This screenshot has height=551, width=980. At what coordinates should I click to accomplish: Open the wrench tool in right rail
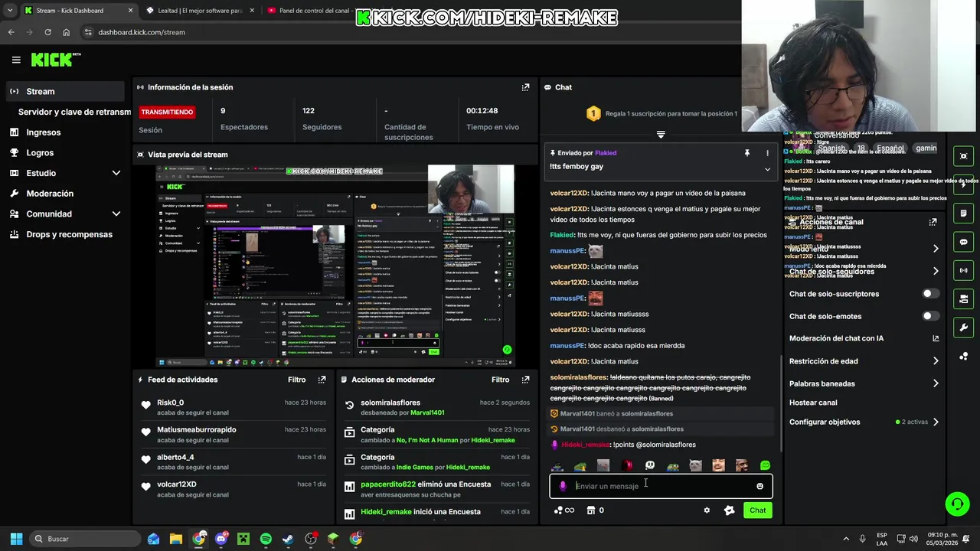tap(963, 328)
